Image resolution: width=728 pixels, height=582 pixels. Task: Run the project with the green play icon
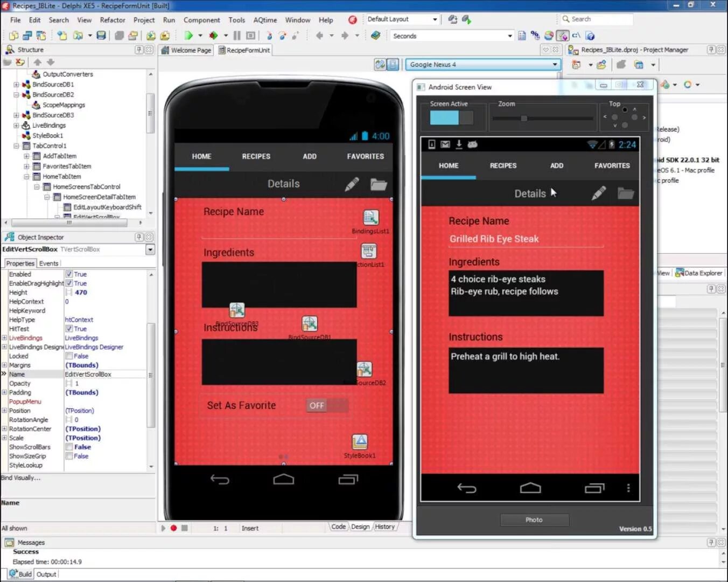(x=188, y=36)
